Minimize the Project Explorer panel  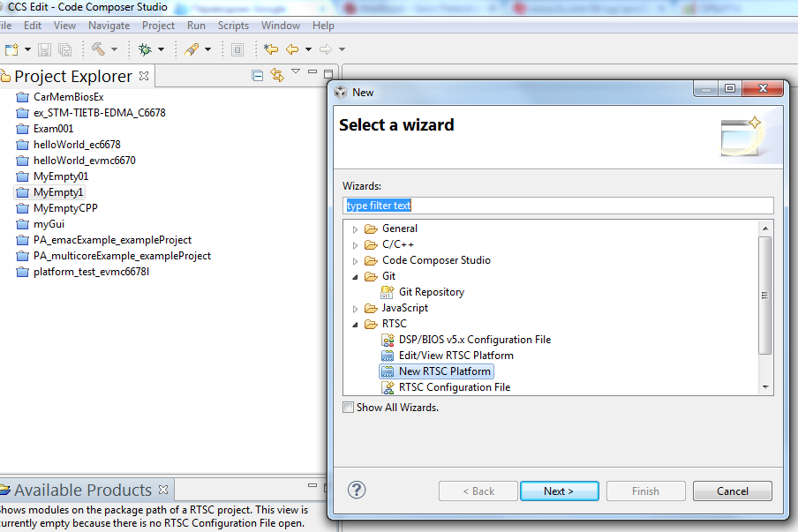312,71
